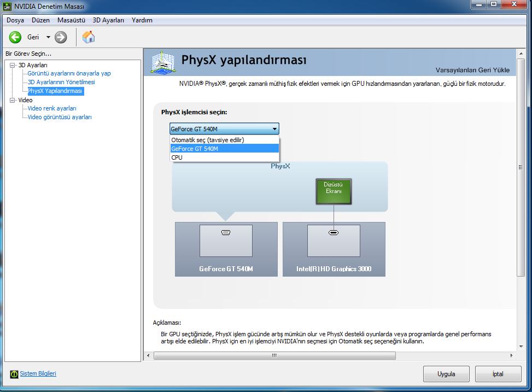Open the Back history dropdown arrow
Viewport: 532px width, 392px height.
coord(48,37)
